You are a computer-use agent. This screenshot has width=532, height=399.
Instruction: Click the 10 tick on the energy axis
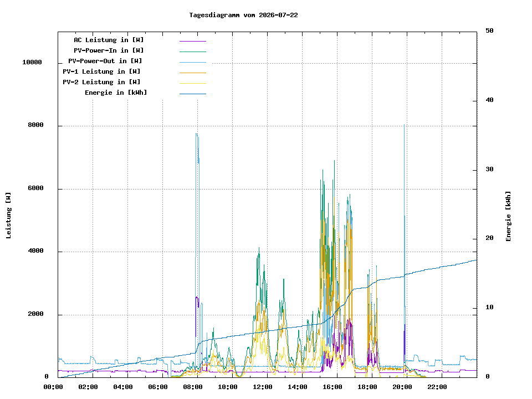tap(489, 307)
